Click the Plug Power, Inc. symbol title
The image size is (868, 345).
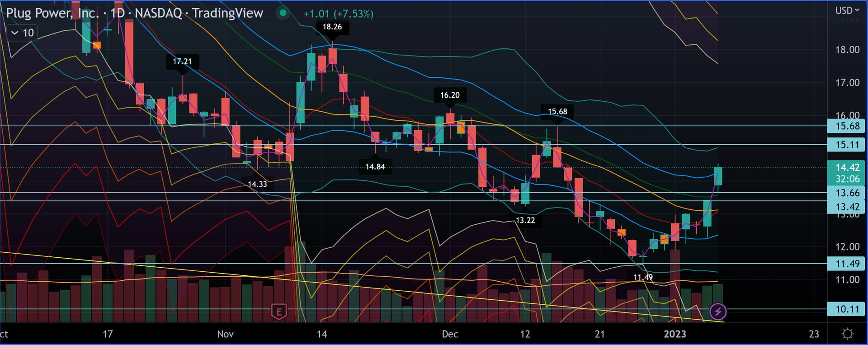(x=52, y=13)
